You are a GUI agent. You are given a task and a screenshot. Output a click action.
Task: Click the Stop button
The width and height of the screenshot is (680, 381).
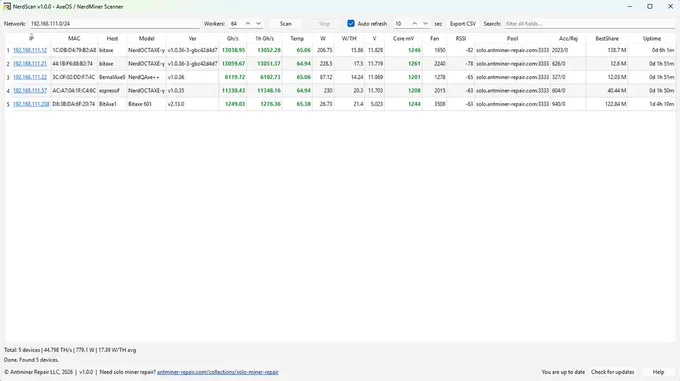point(324,24)
